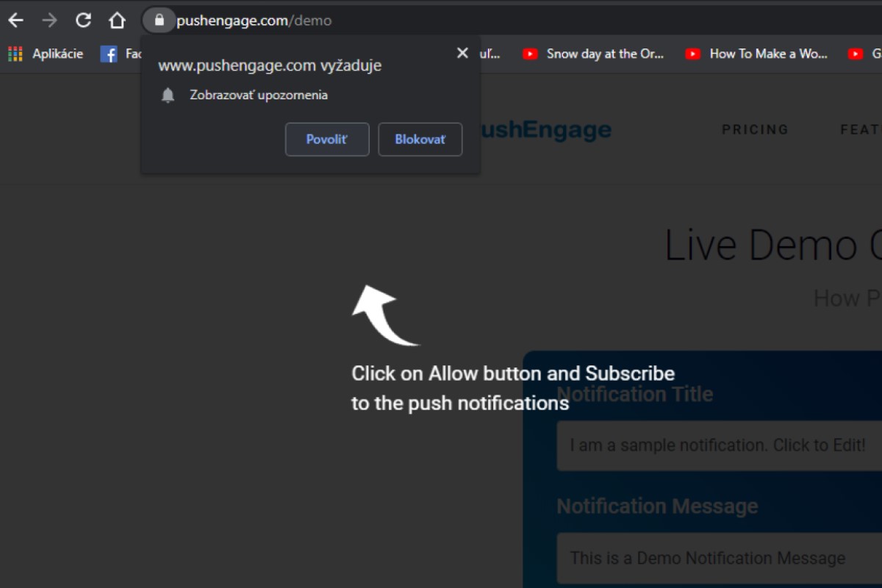This screenshot has width=882, height=588.
Task: Click the Notification Title input field
Action: coord(720,445)
